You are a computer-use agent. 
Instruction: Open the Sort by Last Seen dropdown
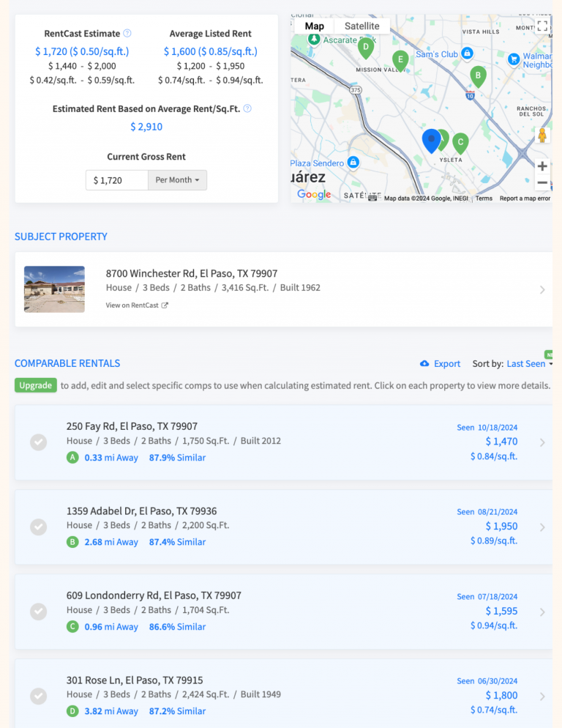[529, 364]
